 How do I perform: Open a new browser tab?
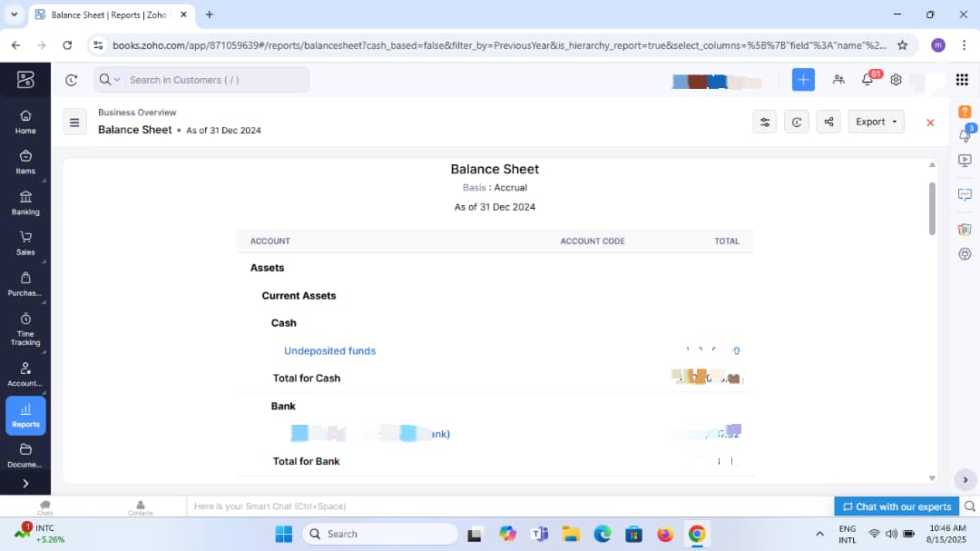click(x=210, y=15)
